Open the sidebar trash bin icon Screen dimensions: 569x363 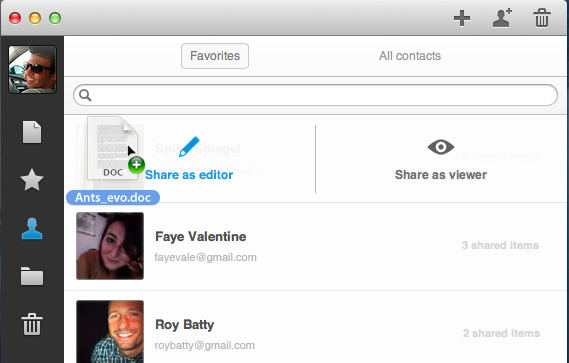click(32, 324)
